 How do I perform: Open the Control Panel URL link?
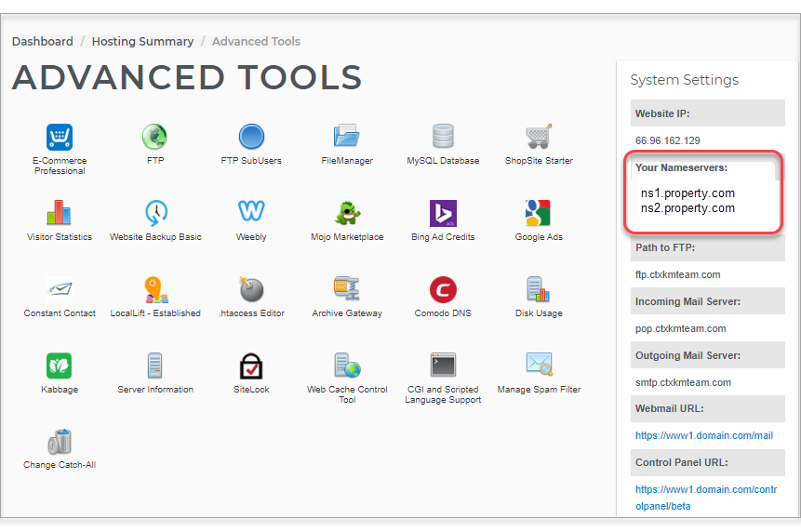(x=706, y=498)
